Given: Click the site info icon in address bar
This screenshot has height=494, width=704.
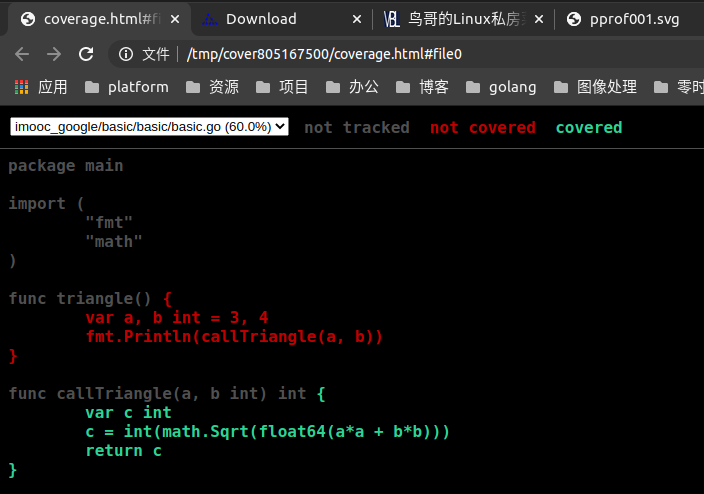Looking at the screenshot, I should click(126, 54).
